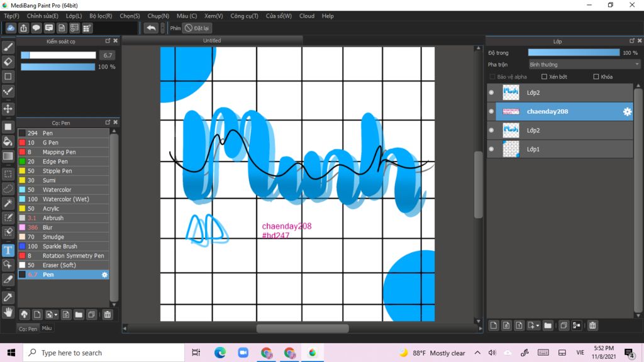The height and width of the screenshot is (362, 644).
Task: Open the Lớp(L) layer menu
Action: tap(74, 16)
